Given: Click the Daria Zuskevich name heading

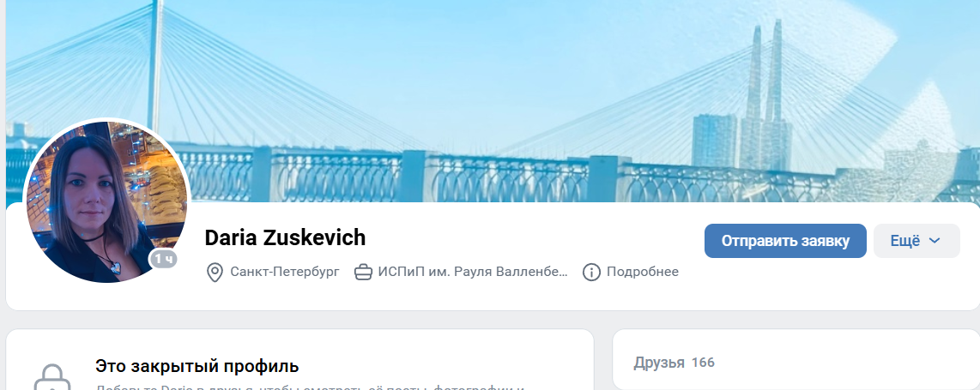Looking at the screenshot, I should (x=285, y=237).
